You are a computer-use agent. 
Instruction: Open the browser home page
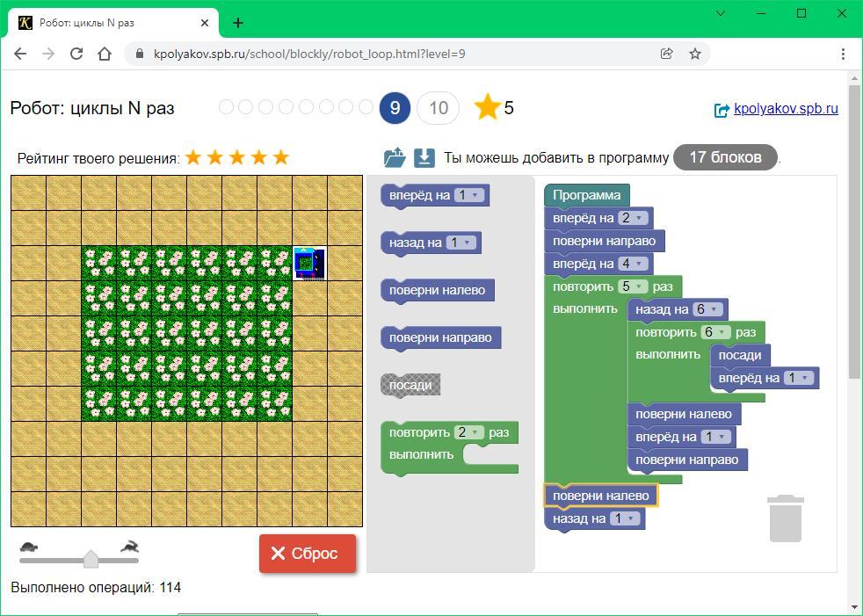coord(105,54)
